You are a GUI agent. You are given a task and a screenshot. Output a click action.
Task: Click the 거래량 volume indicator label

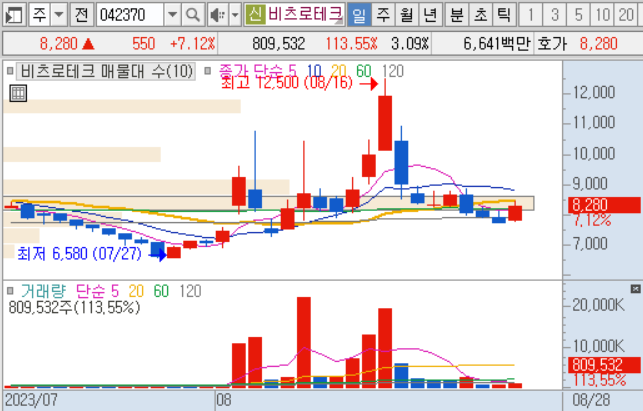click(x=43, y=291)
